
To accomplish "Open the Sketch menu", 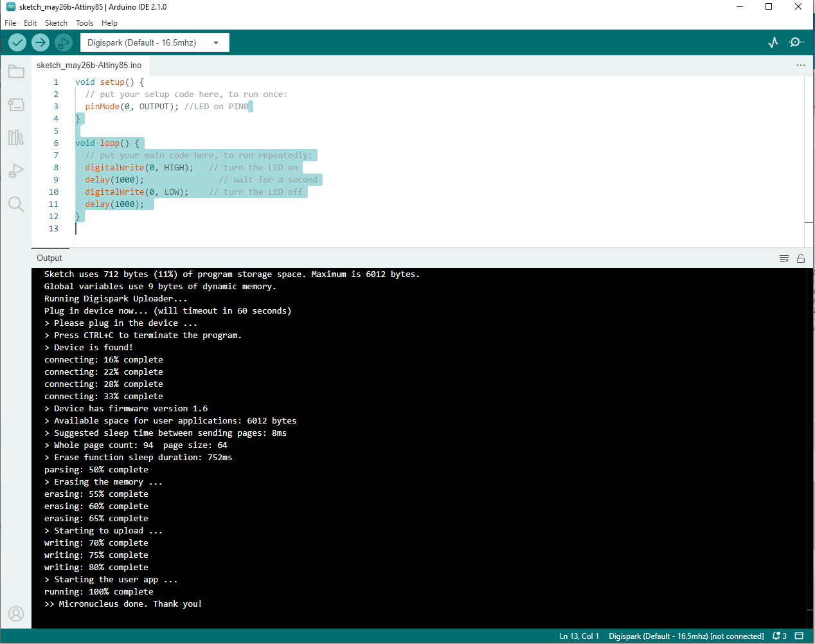I will pyautogui.click(x=56, y=22).
